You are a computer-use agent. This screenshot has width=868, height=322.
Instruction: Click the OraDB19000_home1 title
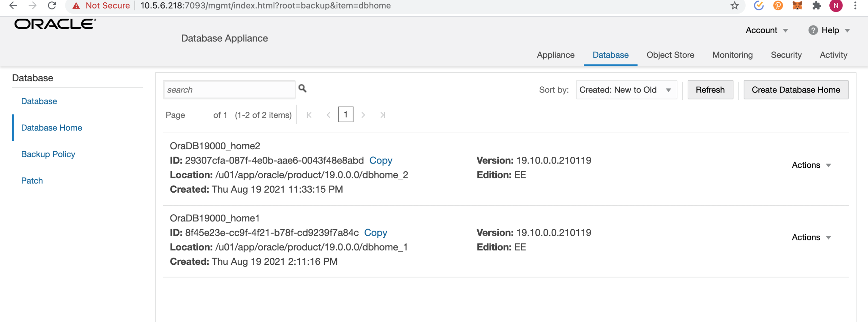tap(215, 218)
